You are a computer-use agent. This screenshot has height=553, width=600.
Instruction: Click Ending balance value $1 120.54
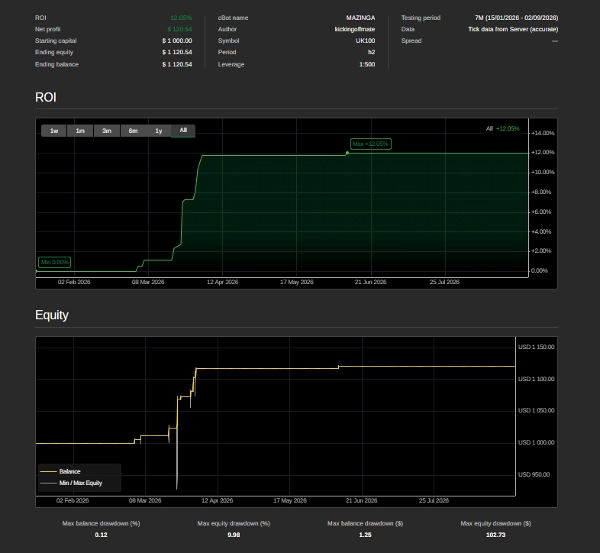coord(177,65)
